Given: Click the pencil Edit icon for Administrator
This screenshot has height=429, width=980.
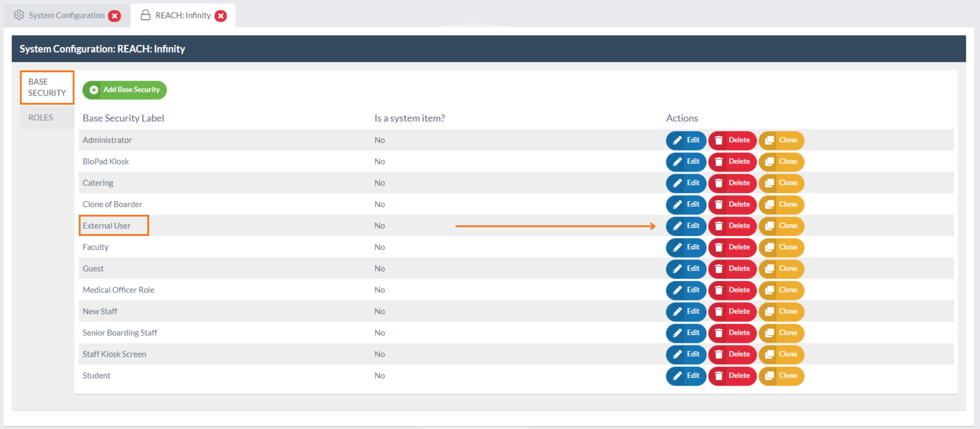Looking at the screenshot, I should 677,140.
